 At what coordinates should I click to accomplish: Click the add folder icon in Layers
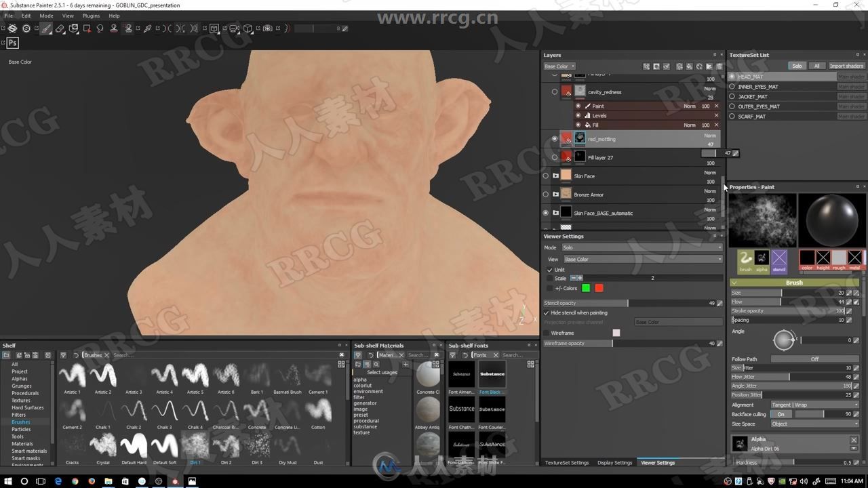coord(709,66)
